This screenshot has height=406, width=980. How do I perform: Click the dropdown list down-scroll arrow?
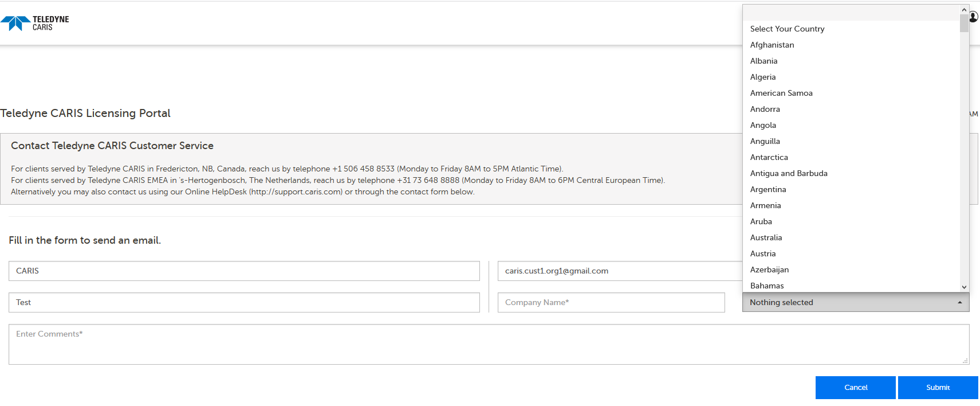964,287
